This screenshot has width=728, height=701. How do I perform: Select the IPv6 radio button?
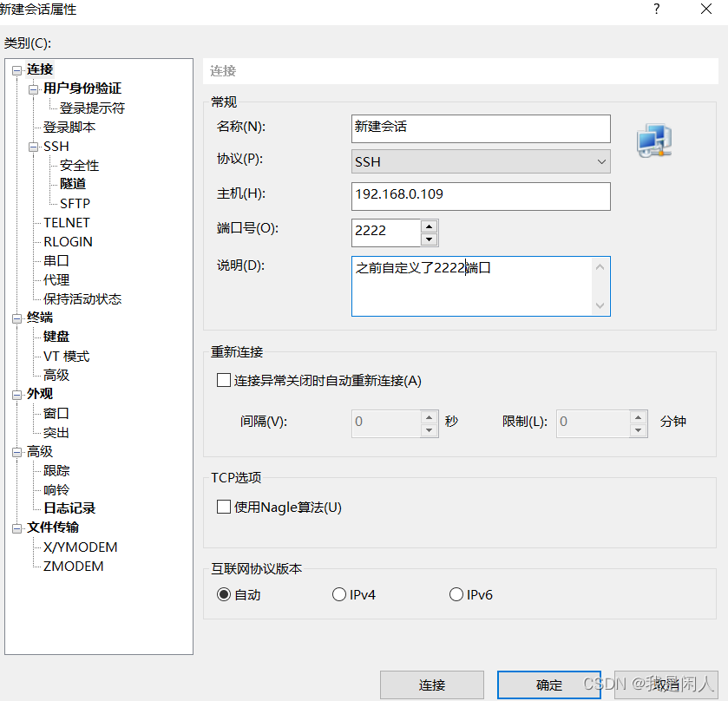click(x=456, y=594)
